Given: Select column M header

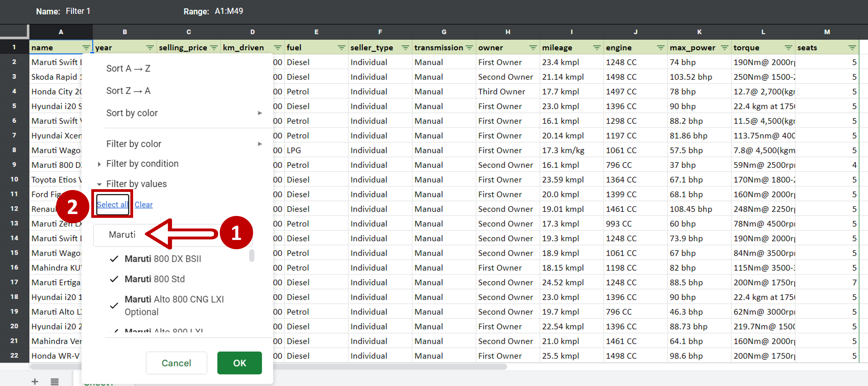Looking at the screenshot, I should click(x=827, y=32).
